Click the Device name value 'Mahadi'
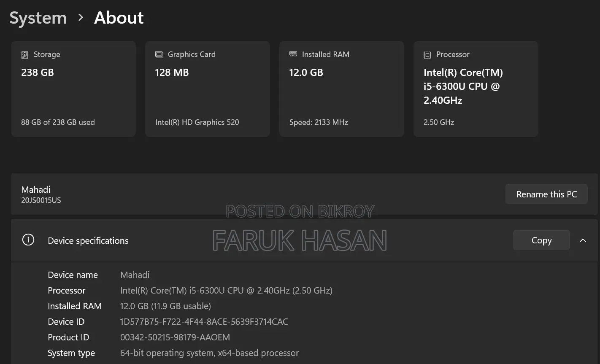Screen dimensions: 600x364 pos(135,275)
